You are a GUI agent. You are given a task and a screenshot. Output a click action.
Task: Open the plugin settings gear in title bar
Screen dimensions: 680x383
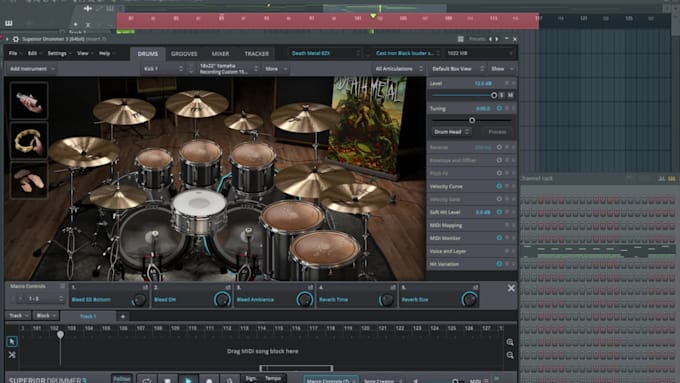tap(16, 39)
